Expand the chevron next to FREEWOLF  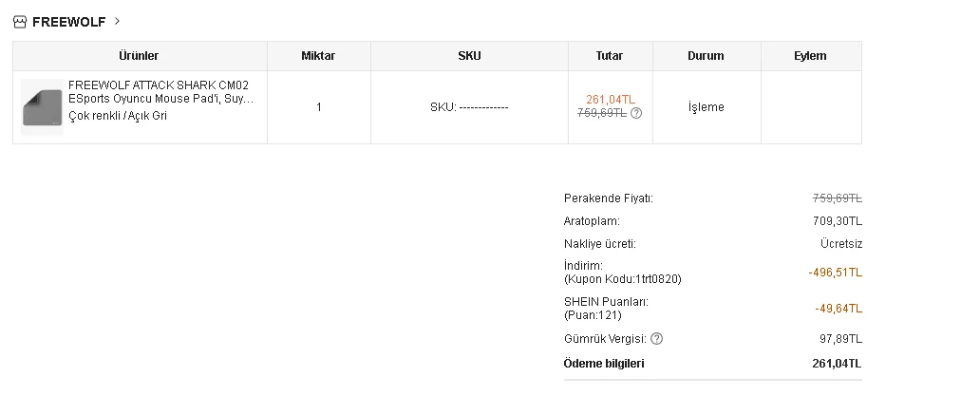pyautogui.click(x=117, y=20)
